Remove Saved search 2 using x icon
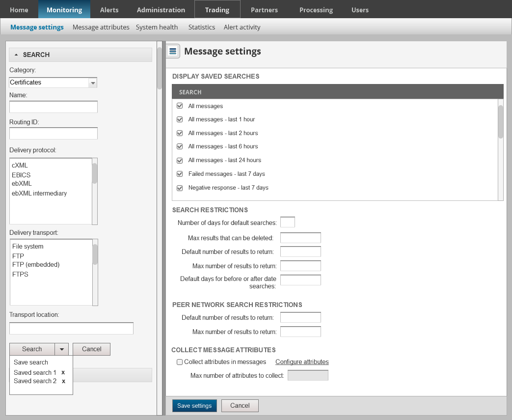The image size is (512, 420). pyautogui.click(x=63, y=381)
